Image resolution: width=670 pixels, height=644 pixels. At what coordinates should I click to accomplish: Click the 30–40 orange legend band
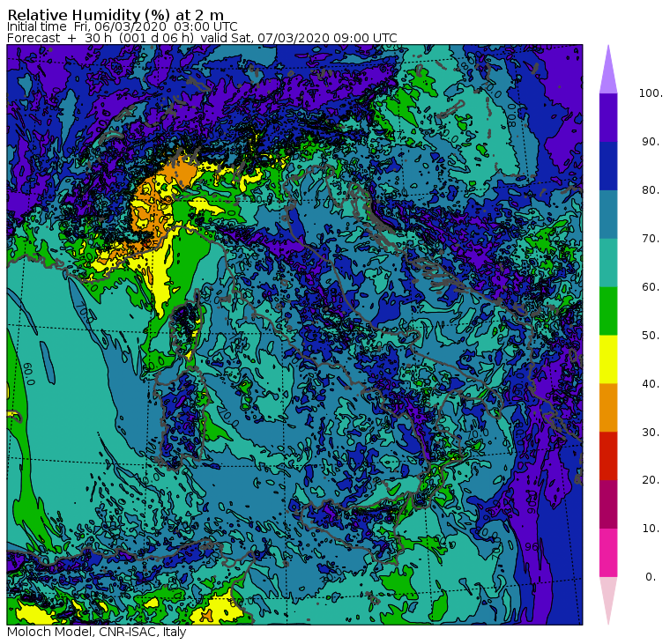tap(608, 407)
